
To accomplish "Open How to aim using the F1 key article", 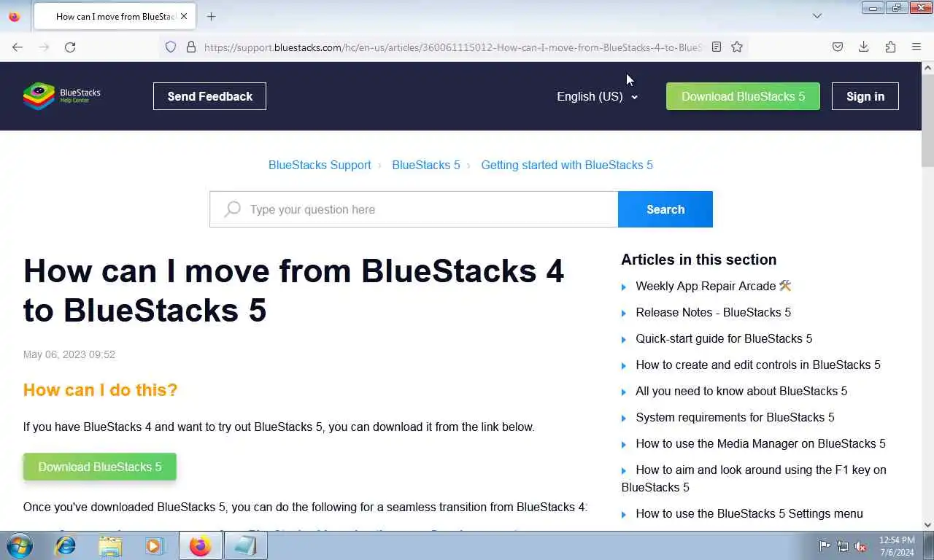I will [754, 478].
